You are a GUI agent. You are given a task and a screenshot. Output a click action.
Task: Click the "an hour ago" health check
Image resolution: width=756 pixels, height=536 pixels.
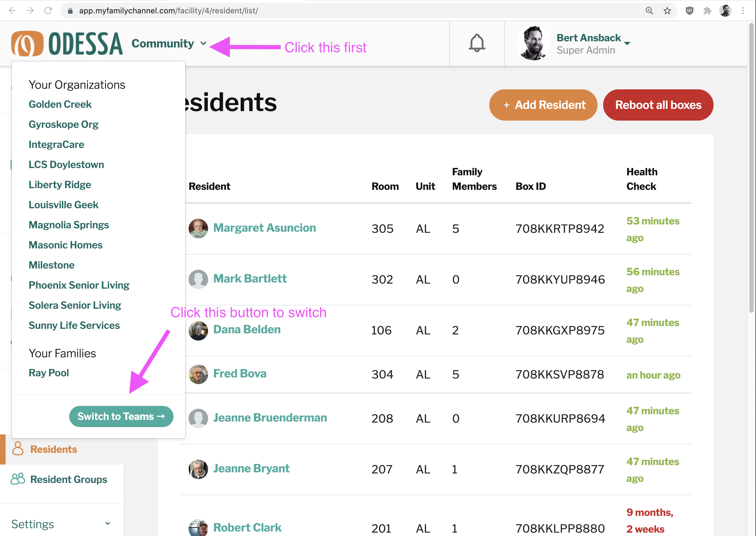pos(653,375)
